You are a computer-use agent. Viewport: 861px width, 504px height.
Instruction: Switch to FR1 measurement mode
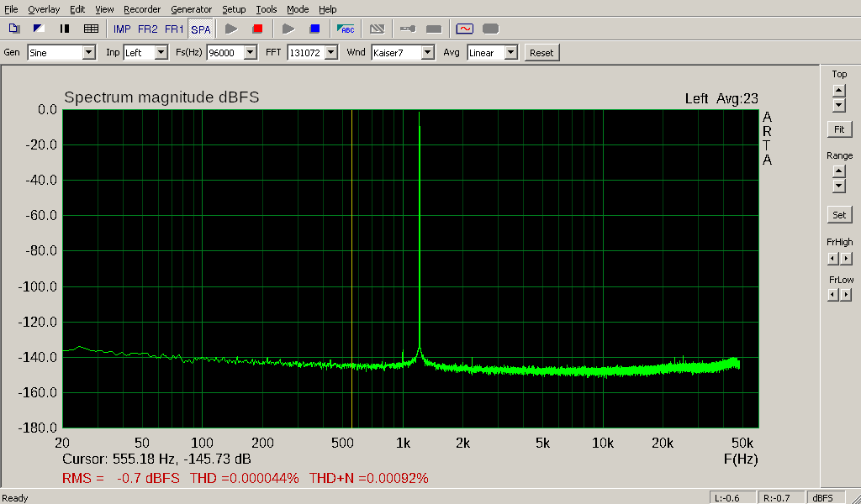click(x=174, y=29)
